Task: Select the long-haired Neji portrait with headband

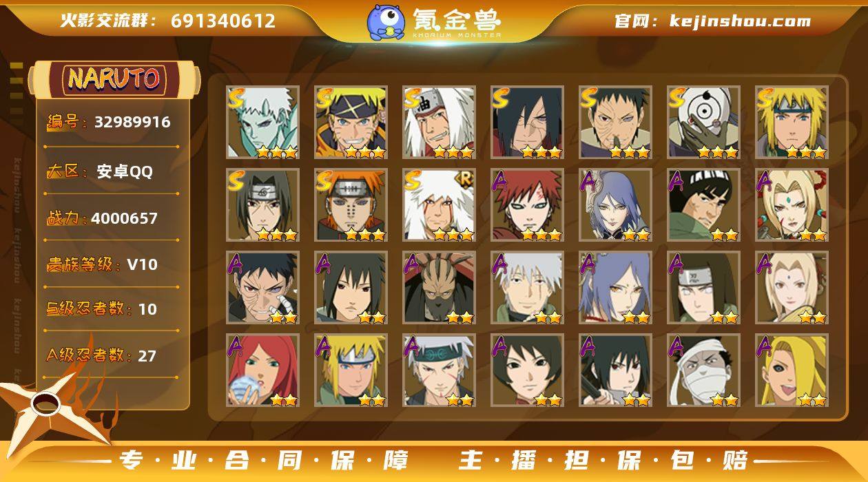Action: point(703,288)
